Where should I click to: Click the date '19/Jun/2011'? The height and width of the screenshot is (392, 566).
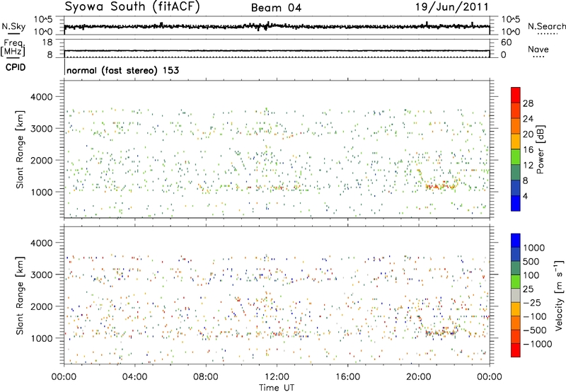(451, 6)
